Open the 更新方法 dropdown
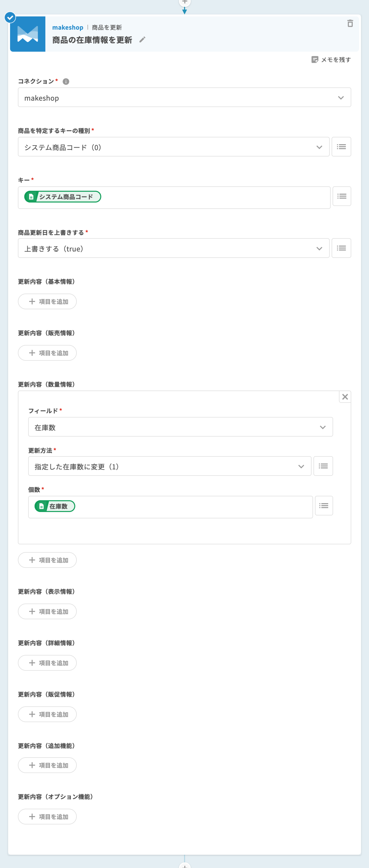This screenshot has height=868, width=369. point(169,466)
